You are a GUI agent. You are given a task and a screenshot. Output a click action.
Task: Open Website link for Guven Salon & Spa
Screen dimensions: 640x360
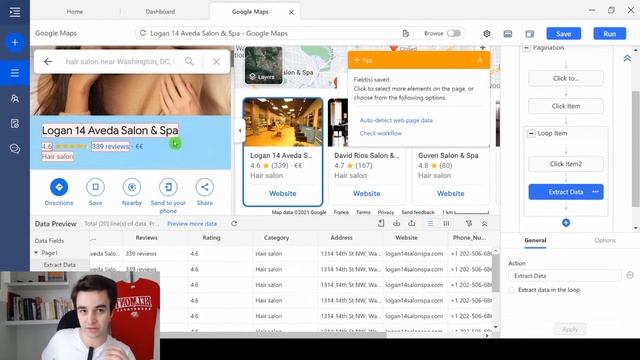pos(451,193)
